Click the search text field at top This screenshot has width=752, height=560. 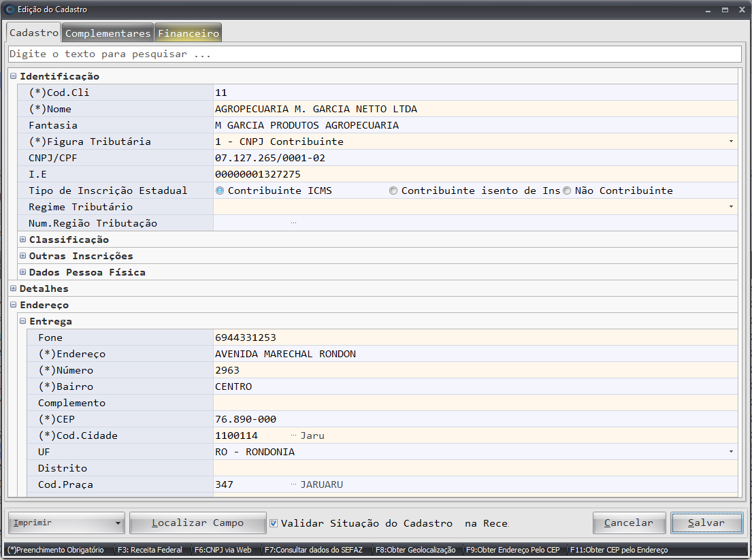(374, 54)
